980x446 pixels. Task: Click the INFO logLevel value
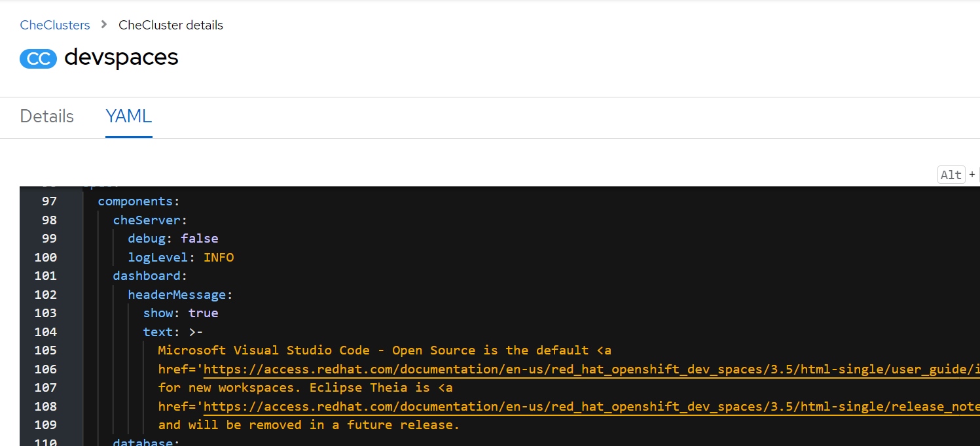(x=219, y=257)
